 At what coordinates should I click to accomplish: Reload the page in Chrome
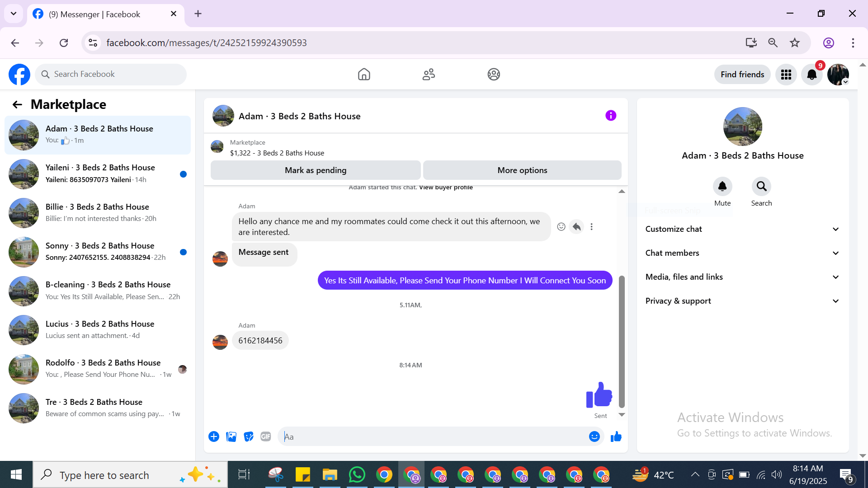(64, 43)
